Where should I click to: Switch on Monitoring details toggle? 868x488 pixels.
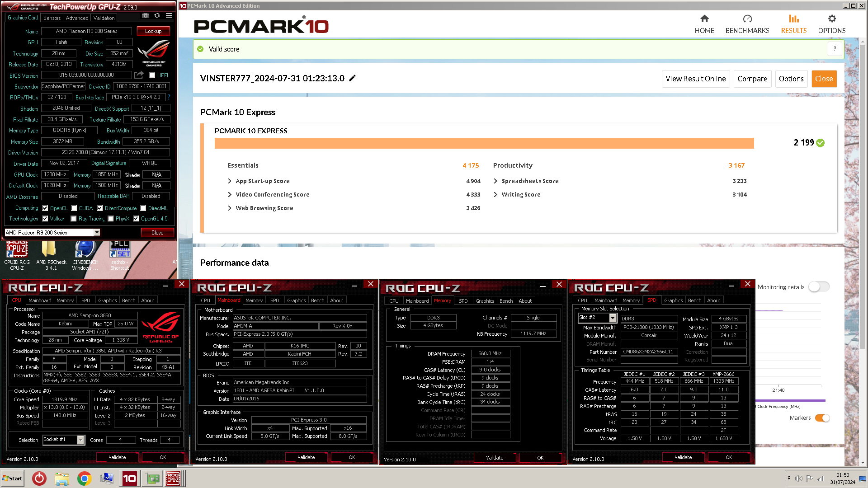(819, 287)
